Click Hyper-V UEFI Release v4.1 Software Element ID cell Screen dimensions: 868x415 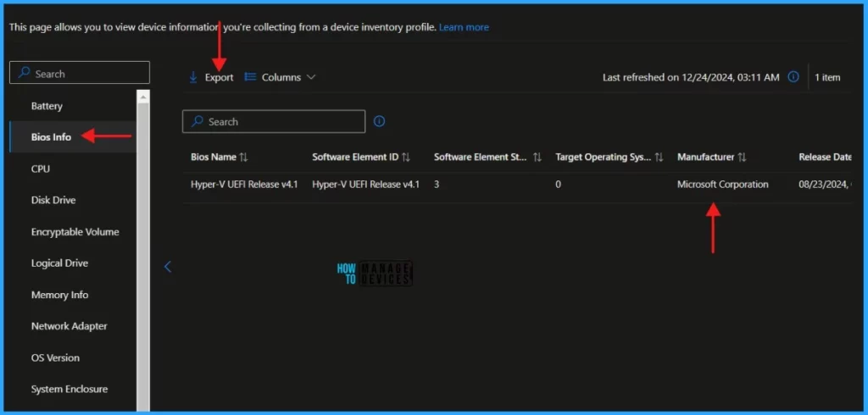[x=366, y=185]
